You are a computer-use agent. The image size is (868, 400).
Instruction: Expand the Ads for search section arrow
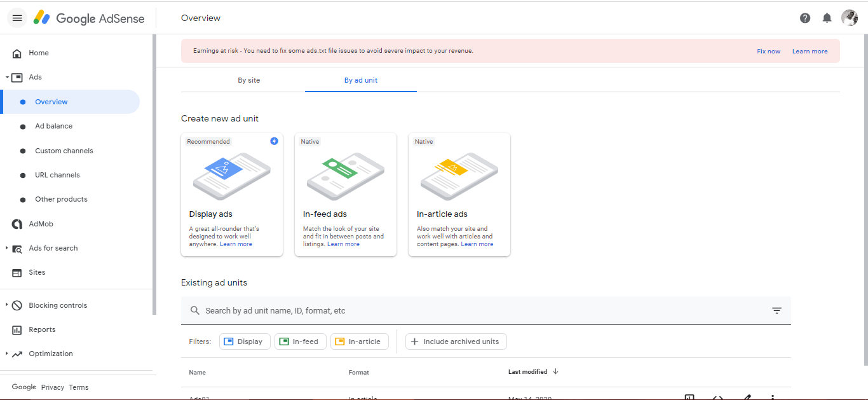tap(7, 248)
